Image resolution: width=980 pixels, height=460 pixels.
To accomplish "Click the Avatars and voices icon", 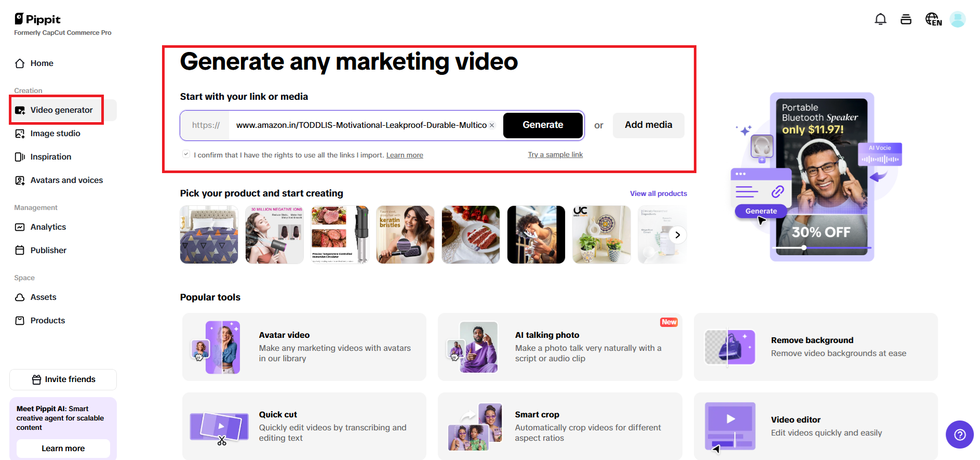I will coord(20,180).
